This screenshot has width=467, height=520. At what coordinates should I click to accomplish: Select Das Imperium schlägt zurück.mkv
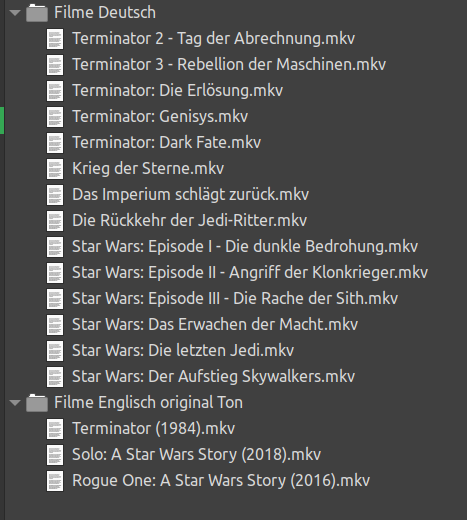(191, 195)
